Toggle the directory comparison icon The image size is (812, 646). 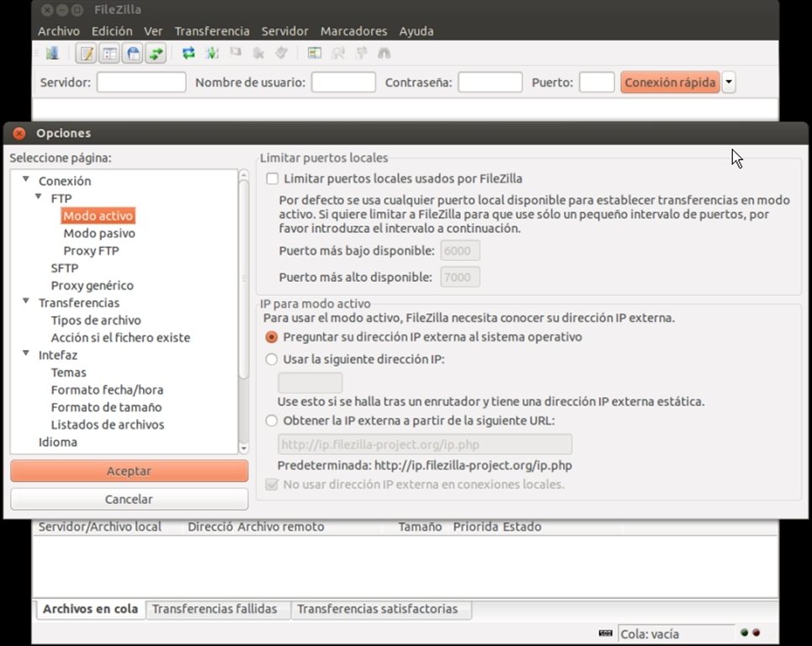point(338,53)
